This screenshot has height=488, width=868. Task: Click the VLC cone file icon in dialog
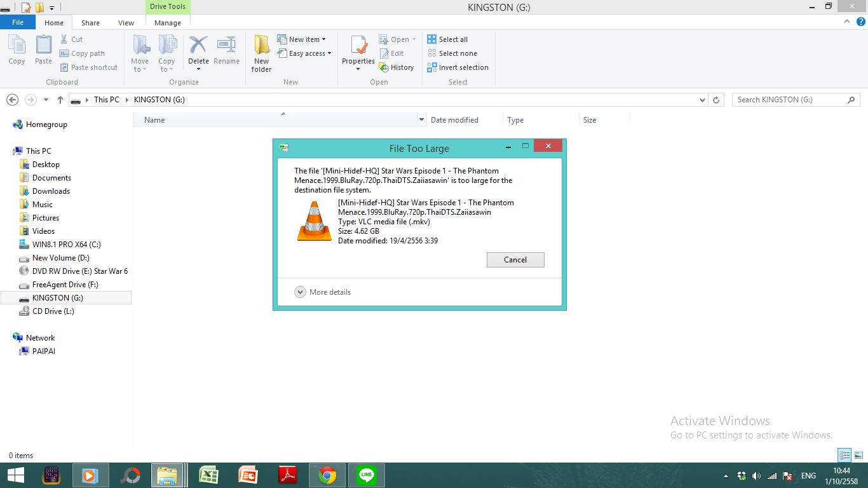315,221
